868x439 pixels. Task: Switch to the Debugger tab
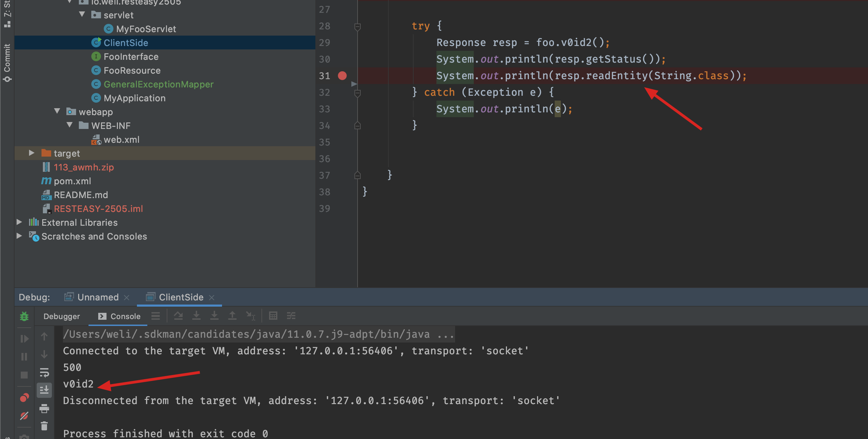(62, 316)
